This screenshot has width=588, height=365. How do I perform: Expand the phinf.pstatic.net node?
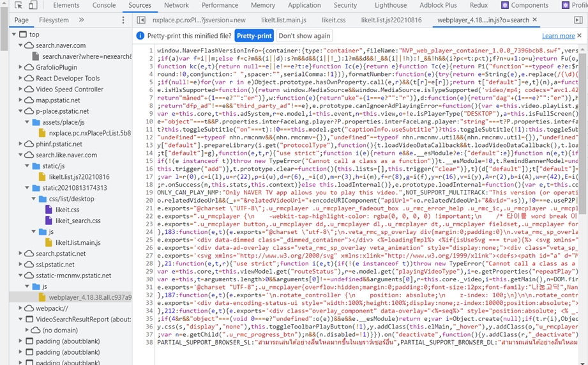(20, 144)
